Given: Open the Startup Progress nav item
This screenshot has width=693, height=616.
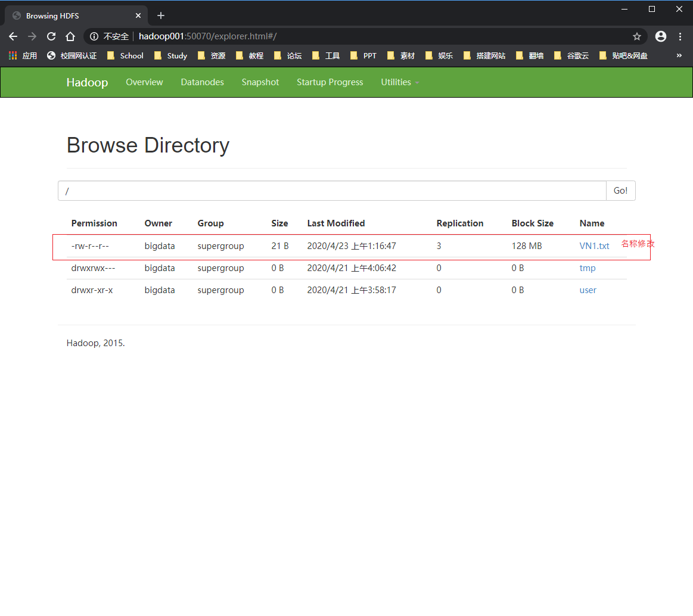Looking at the screenshot, I should pyautogui.click(x=330, y=82).
